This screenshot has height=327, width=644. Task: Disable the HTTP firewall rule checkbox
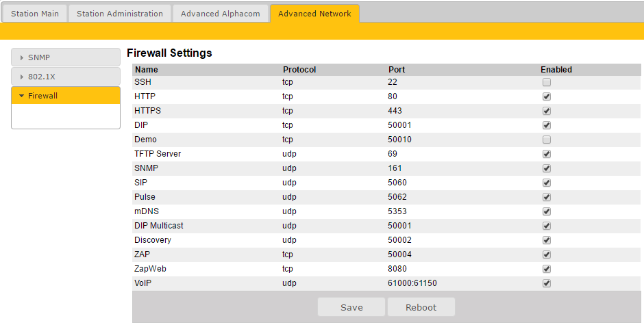pos(547,96)
